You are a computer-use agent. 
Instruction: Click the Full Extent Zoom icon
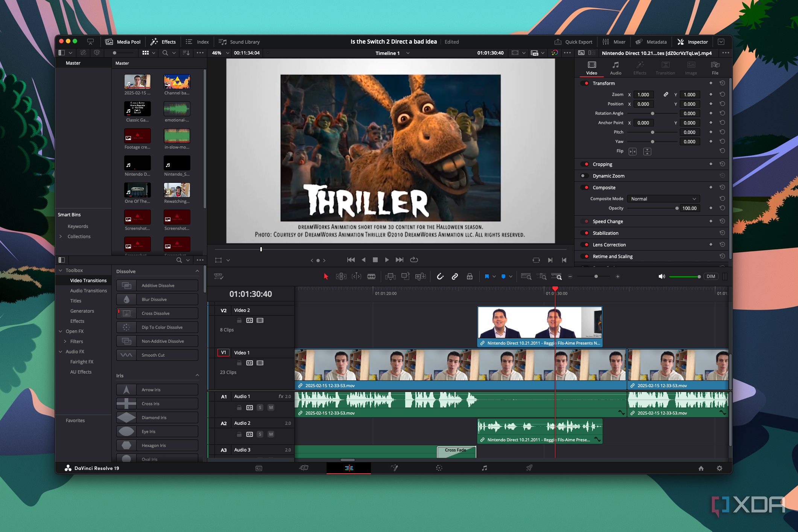526,277
